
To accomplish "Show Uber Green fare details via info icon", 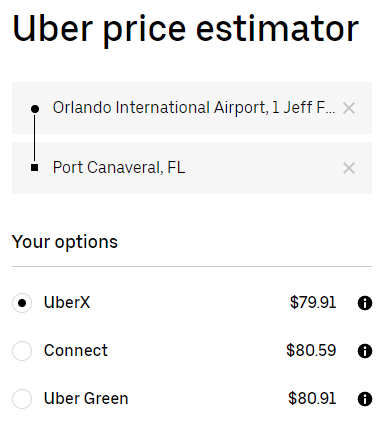I will [365, 399].
